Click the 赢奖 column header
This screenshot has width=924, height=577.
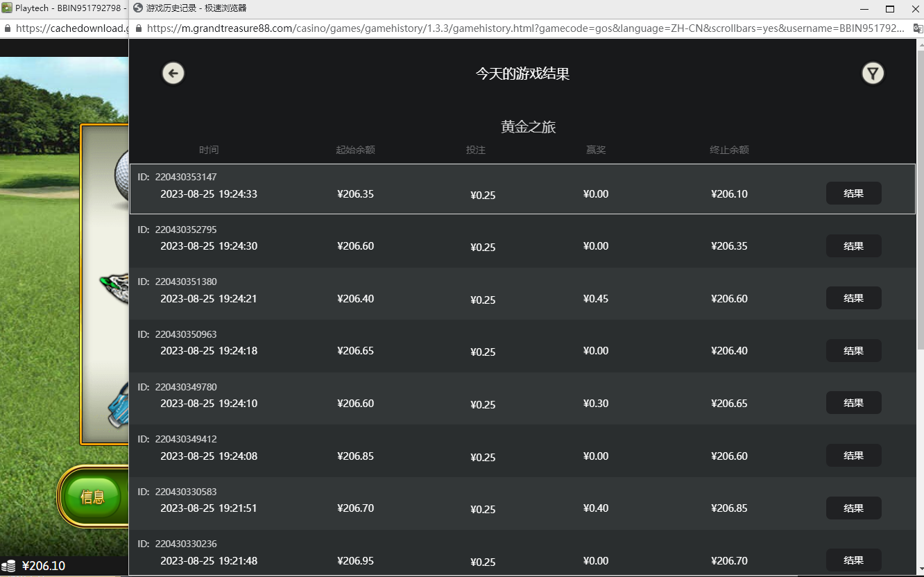pos(596,150)
